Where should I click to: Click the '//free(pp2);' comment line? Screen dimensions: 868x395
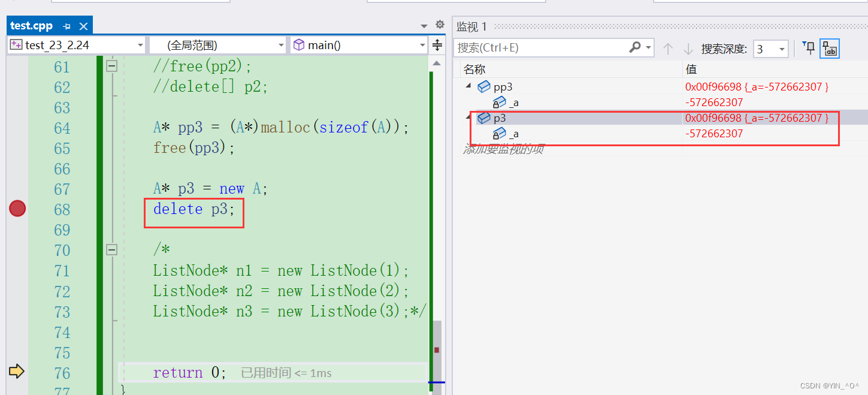202,66
